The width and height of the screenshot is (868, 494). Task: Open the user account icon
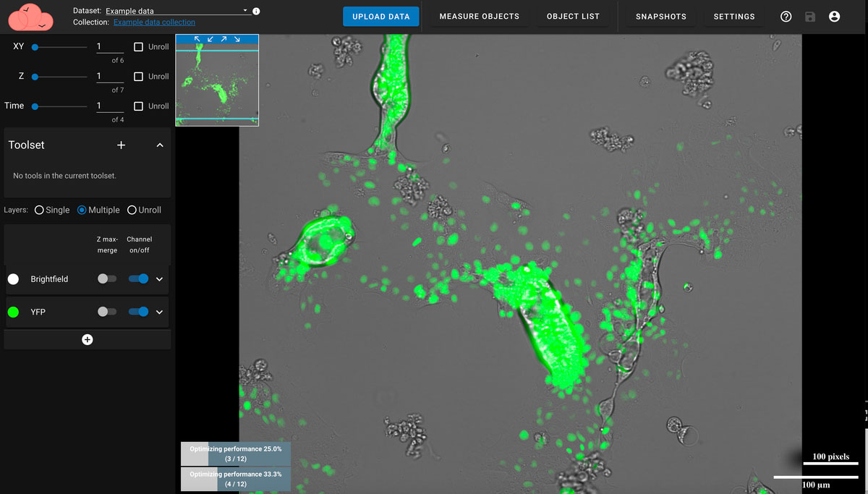point(834,17)
